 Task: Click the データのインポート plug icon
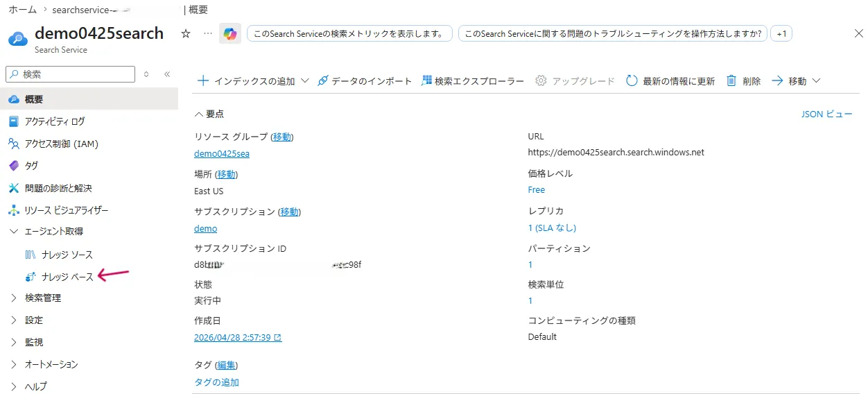[322, 81]
